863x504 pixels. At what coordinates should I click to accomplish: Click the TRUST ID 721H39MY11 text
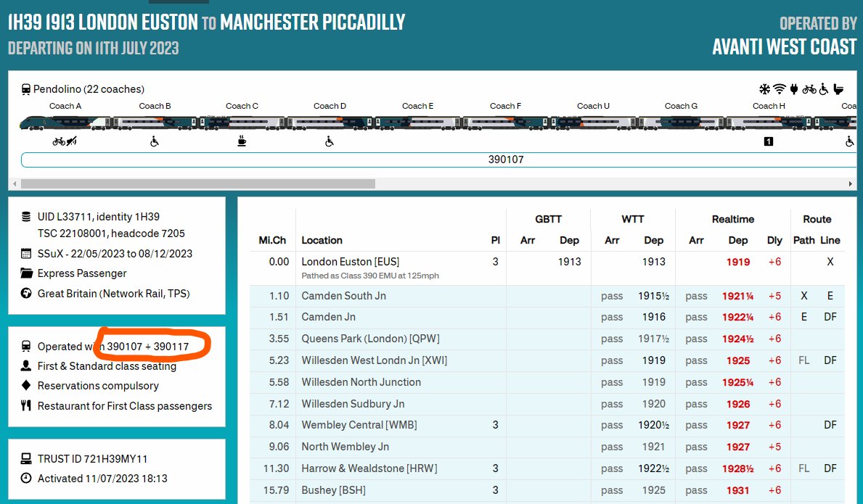(92, 459)
